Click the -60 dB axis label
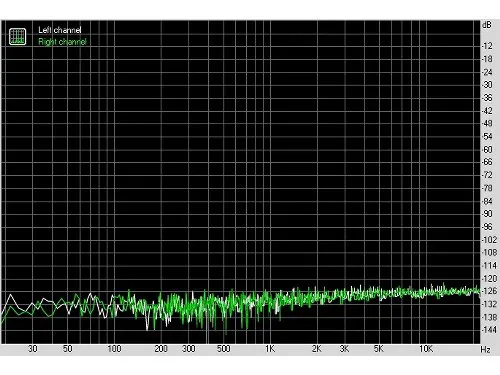Screen dimensions: 500x375 coord(487,149)
